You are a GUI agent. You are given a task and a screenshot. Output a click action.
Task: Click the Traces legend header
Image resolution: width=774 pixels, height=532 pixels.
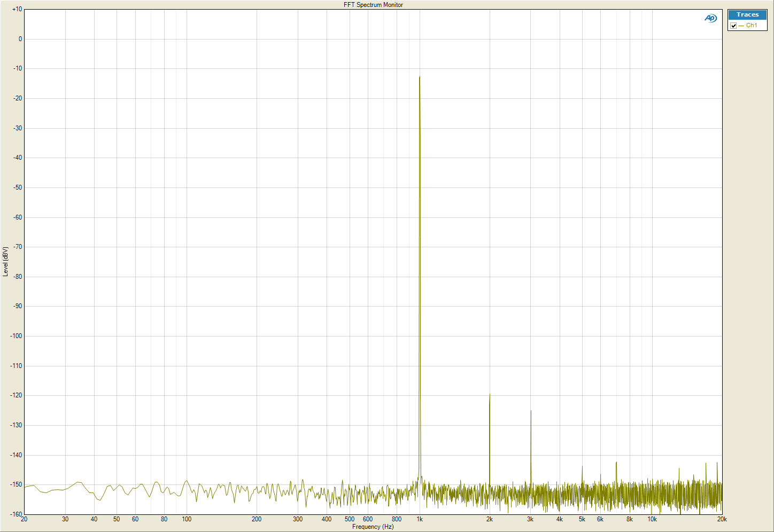click(x=747, y=15)
